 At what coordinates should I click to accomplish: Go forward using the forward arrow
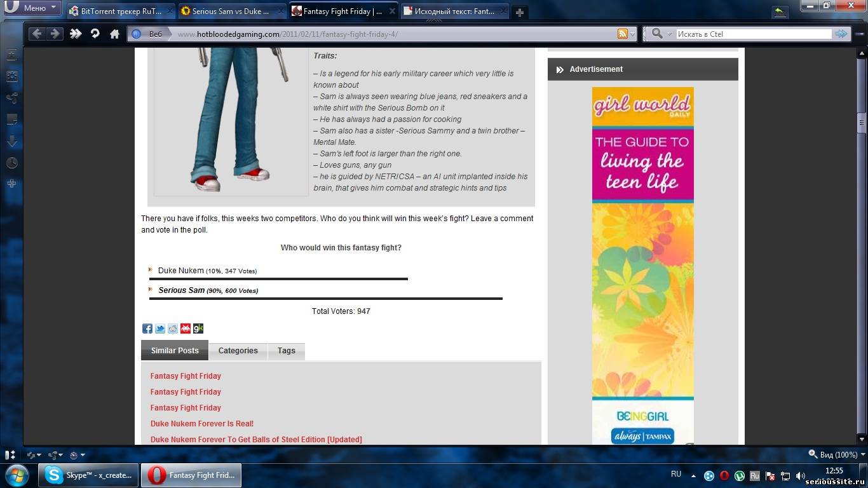tap(55, 34)
